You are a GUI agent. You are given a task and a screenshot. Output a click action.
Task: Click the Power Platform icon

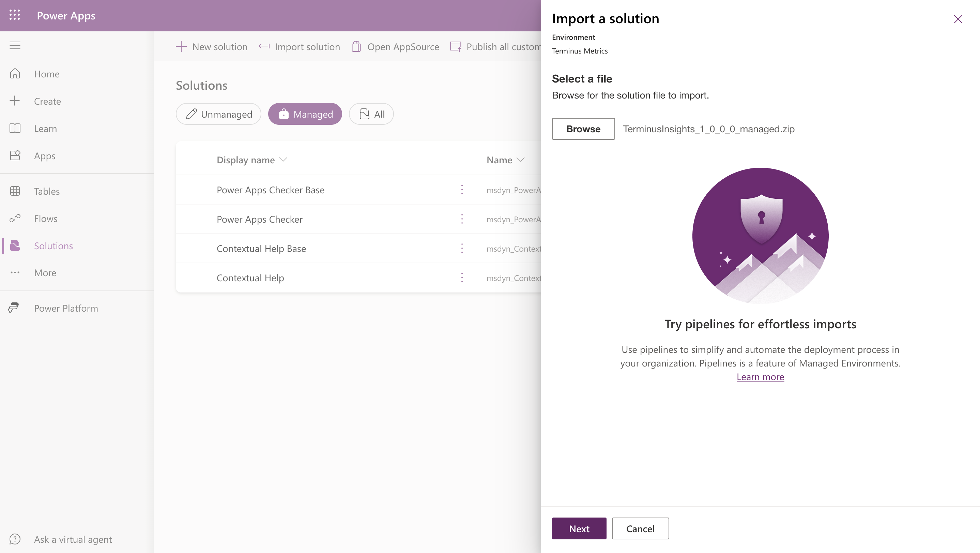coord(14,308)
